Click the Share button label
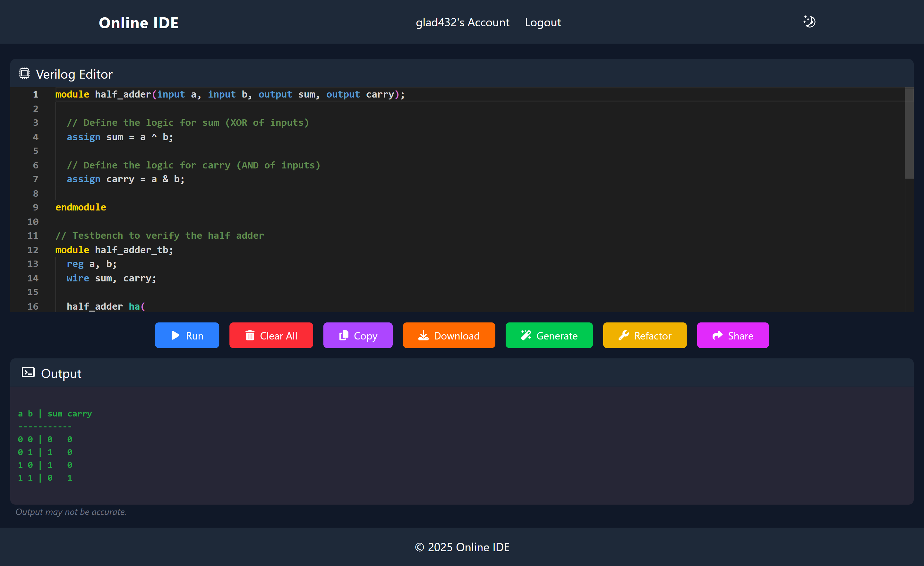 740,336
